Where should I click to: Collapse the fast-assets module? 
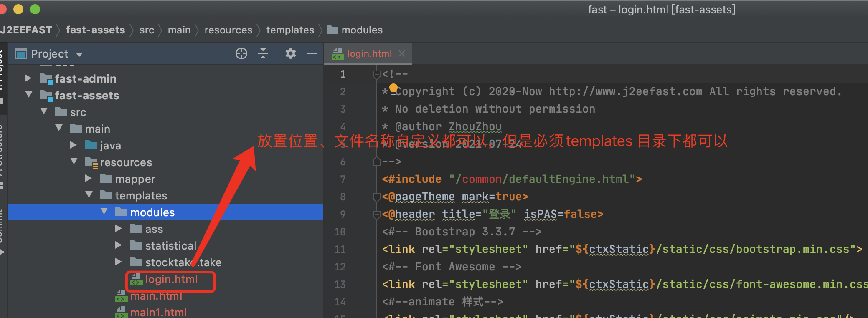(29, 95)
